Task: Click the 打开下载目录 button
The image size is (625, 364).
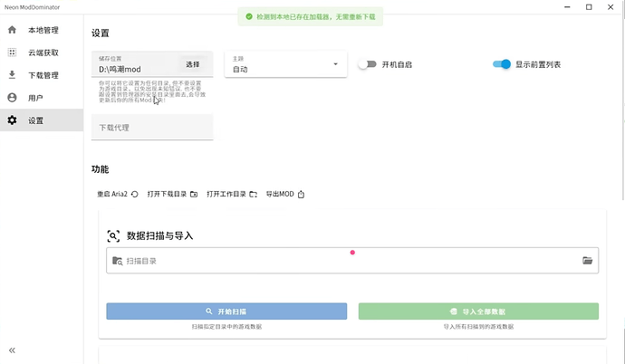Action: pos(172,194)
